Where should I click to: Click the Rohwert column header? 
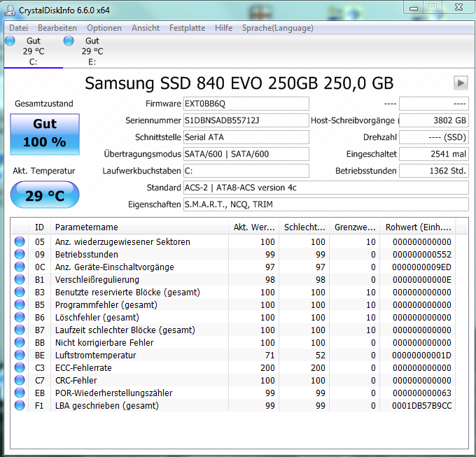click(417, 227)
